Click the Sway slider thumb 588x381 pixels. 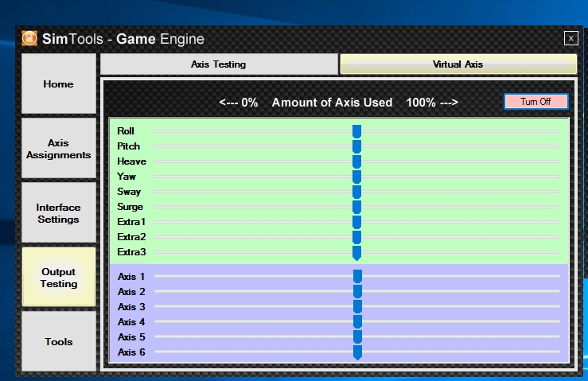(356, 192)
